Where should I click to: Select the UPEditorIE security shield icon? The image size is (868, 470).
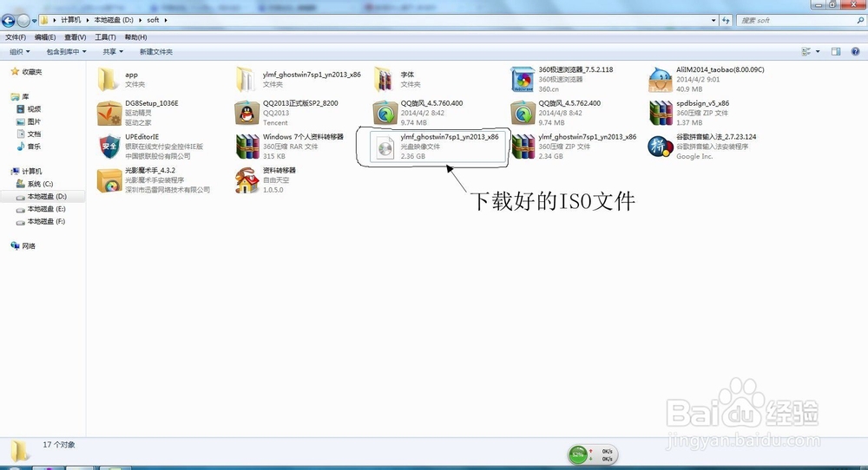[109, 147]
